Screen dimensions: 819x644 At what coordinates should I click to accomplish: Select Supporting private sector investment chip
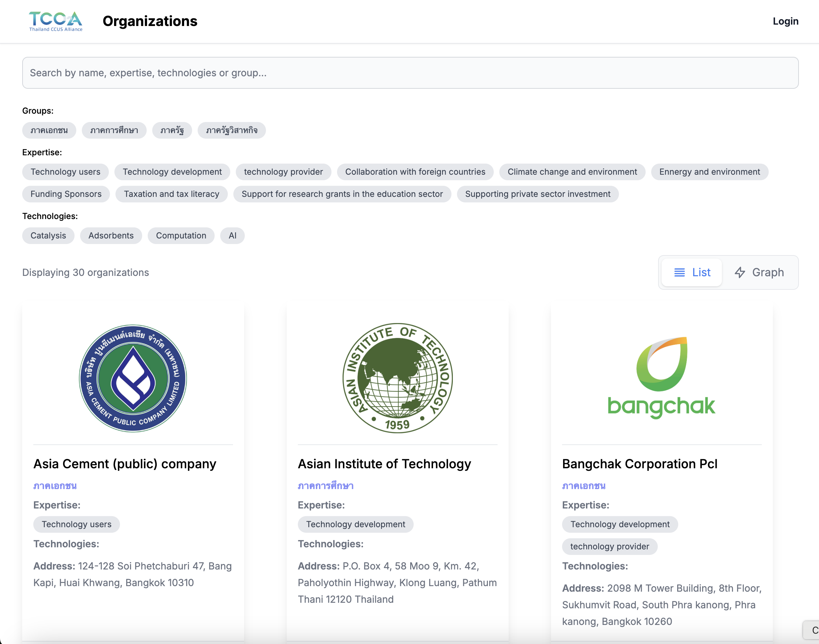537,194
